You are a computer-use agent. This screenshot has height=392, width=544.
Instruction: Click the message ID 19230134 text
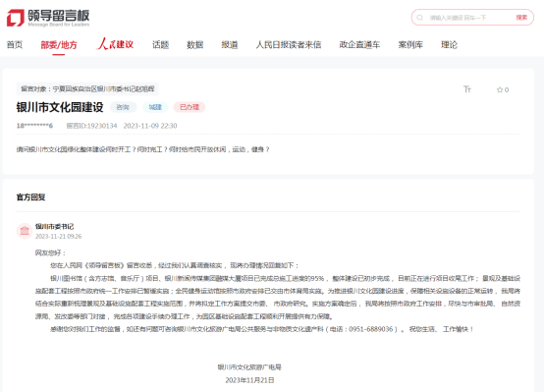(x=91, y=126)
